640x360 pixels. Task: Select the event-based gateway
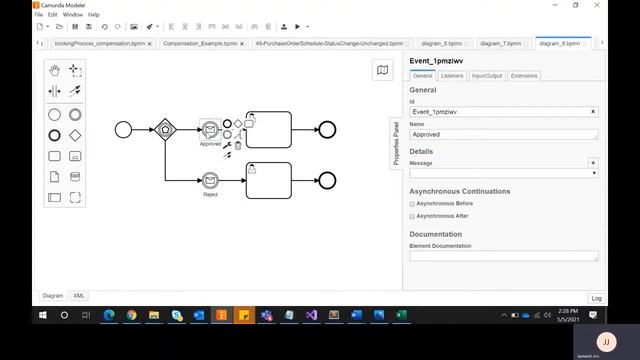(x=165, y=130)
